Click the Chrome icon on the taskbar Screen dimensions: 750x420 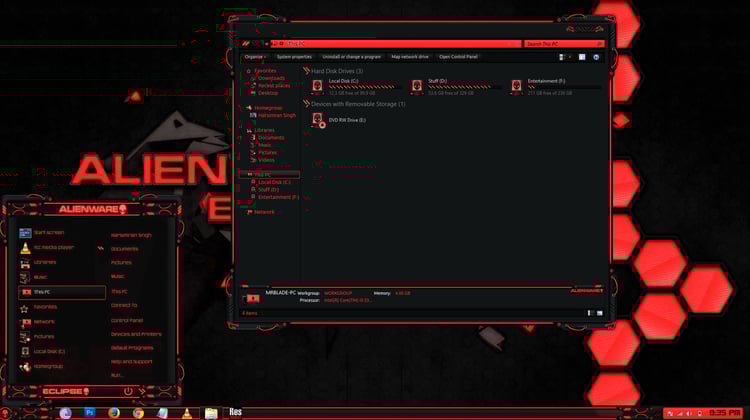click(138, 413)
